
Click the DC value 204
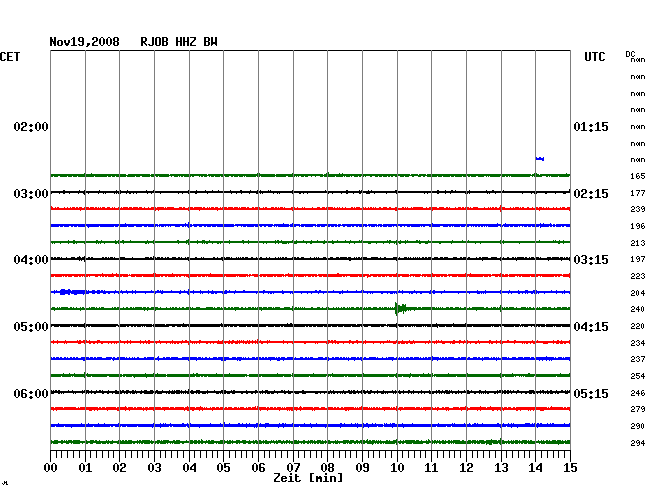point(638,293)
